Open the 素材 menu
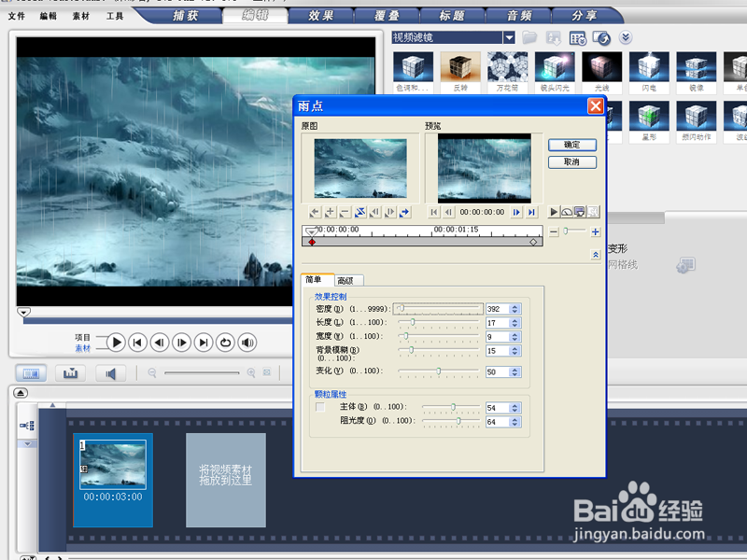 click(x=81, y=16)
